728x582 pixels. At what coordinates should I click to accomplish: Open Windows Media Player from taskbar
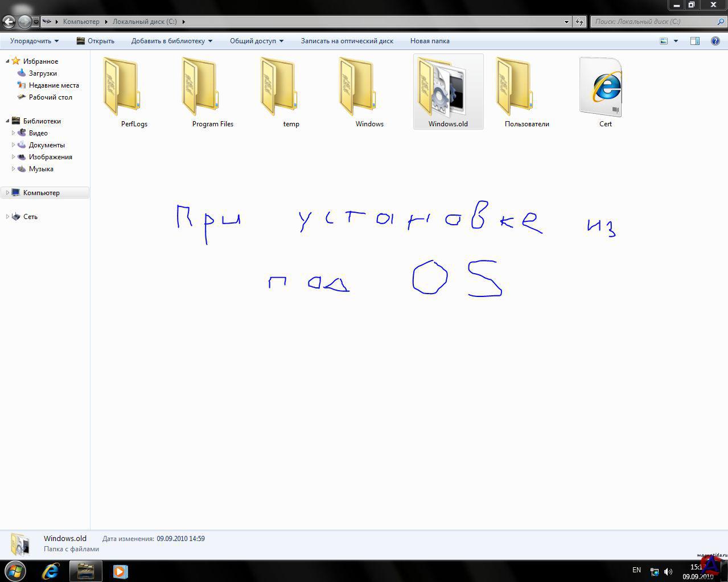coord(120,571)
